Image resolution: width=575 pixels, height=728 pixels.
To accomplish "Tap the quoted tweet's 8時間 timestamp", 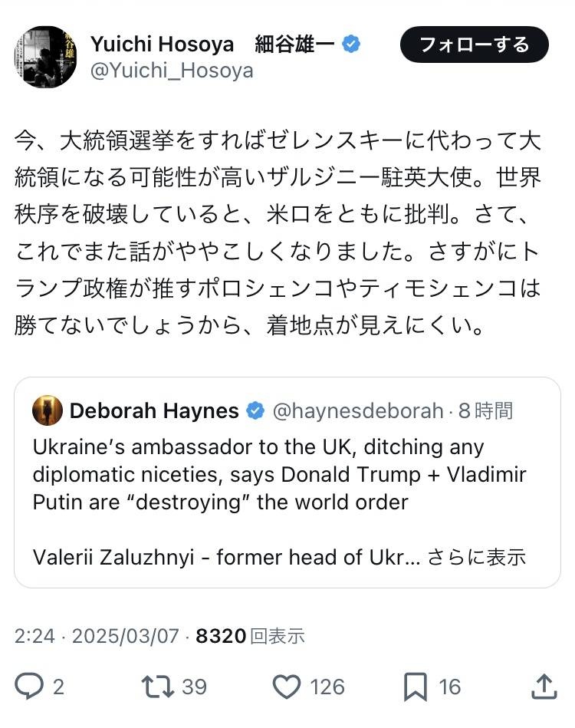I will (486, 411).
